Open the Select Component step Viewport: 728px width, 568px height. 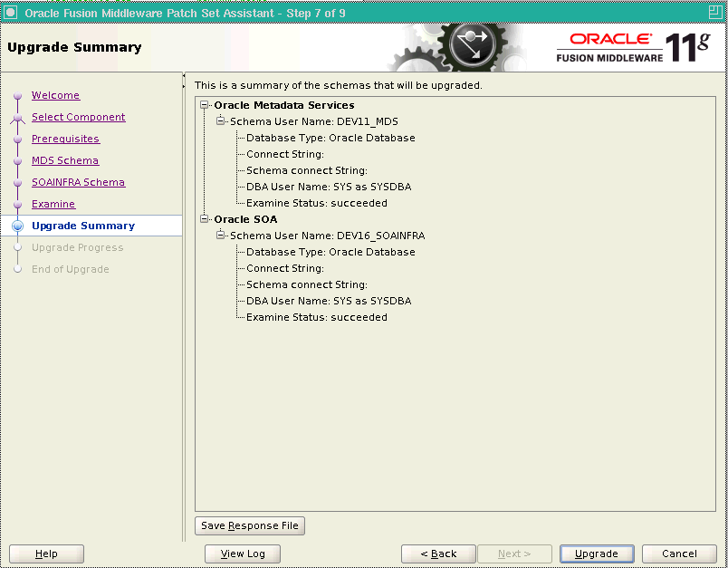point(79,117)
